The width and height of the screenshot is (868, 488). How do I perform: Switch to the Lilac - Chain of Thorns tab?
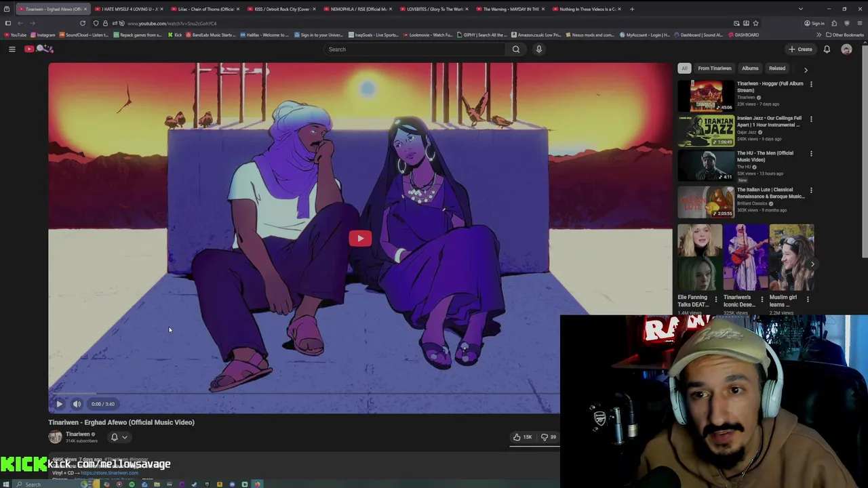pyautogui.click(x=205, y=9)
